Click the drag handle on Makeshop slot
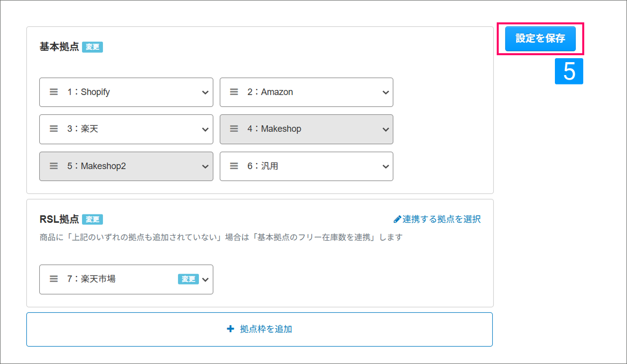627x364 pixels. click(234, 129)
